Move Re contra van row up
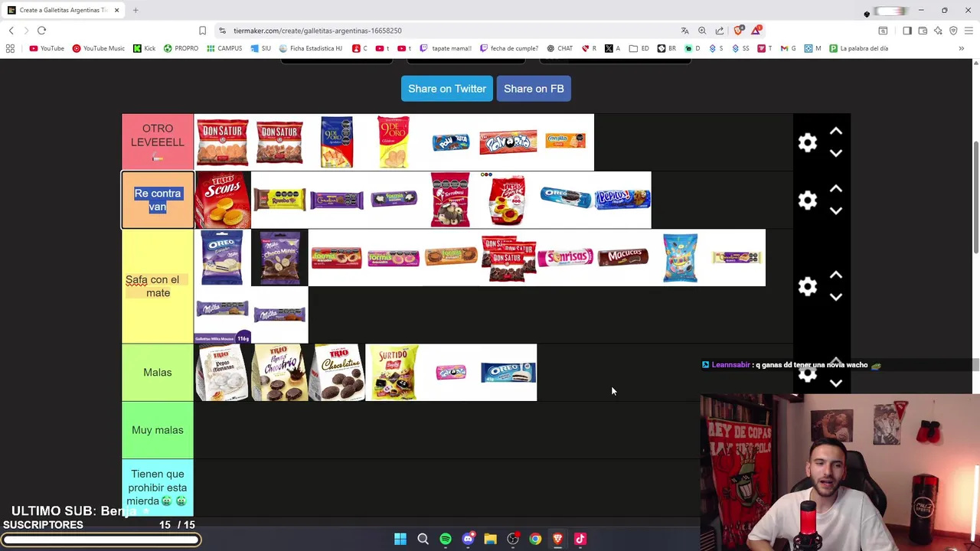 [836, 189]
